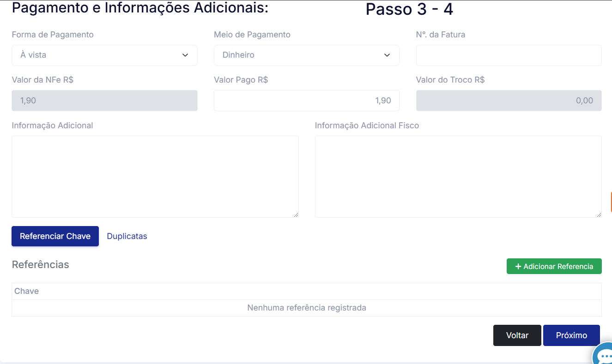Click the Chave column header

pos(27,291)
